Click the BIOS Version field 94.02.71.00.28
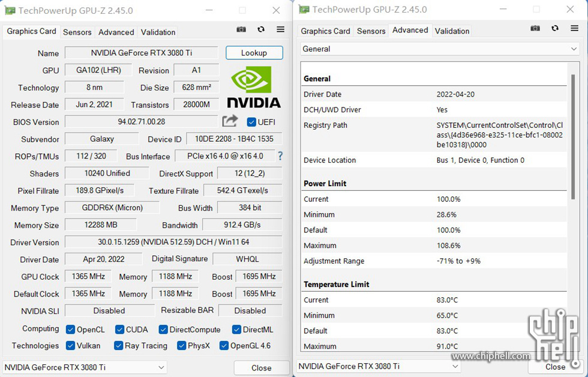This screenshot has height=377, width=588. (x=142, y=121)
